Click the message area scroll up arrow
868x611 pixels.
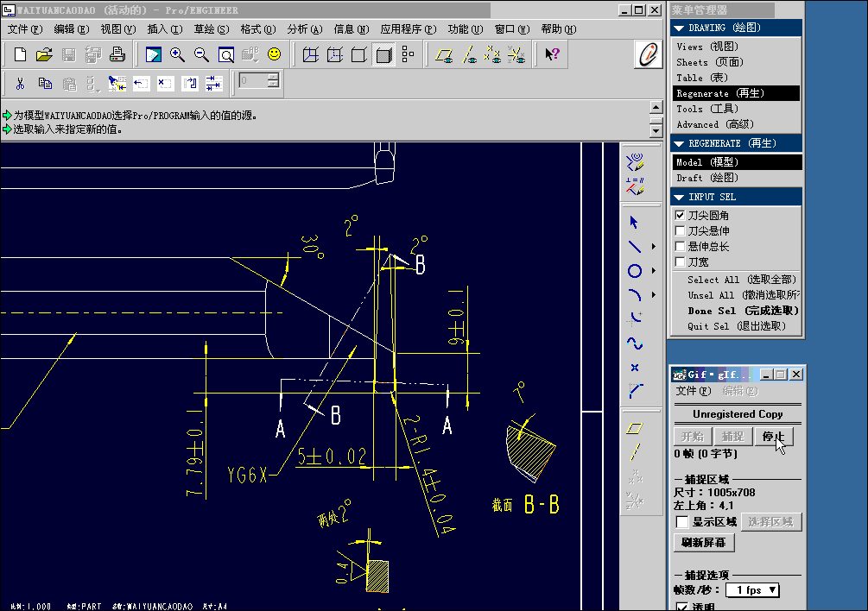coord(656,107)
